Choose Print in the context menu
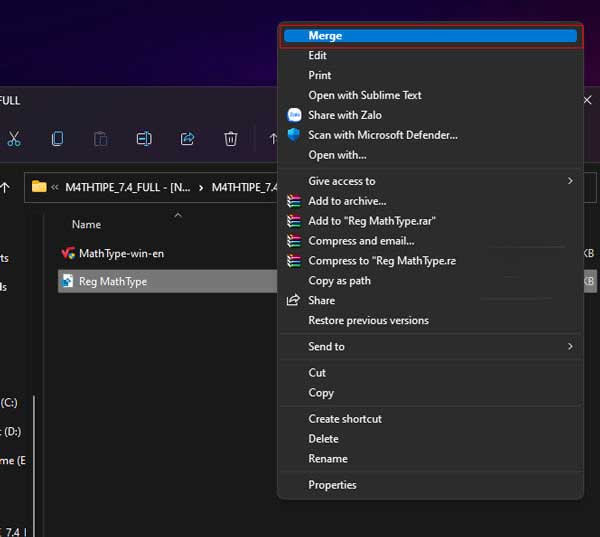Viewport: 600px width, 537px height. (x=430, y=75)
